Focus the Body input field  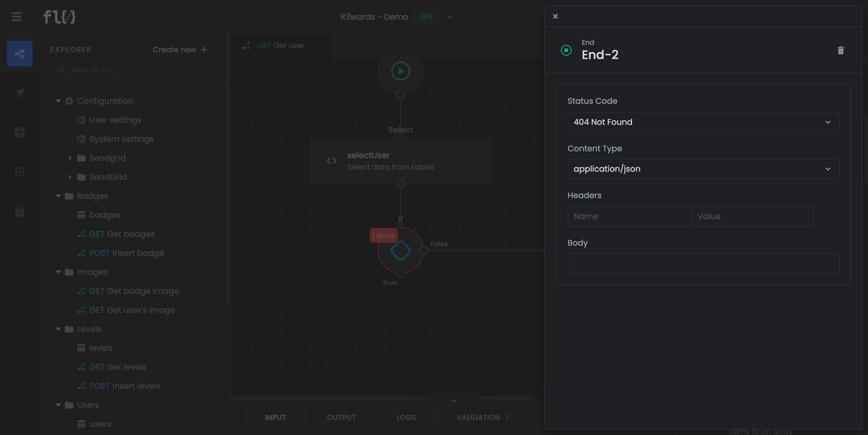click(x=703, y=263)
